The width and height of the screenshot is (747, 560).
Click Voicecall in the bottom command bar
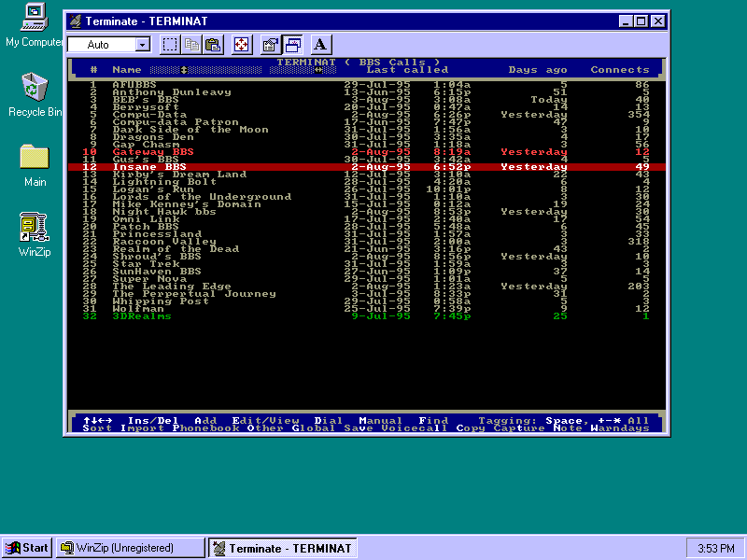tap(415, 428)
